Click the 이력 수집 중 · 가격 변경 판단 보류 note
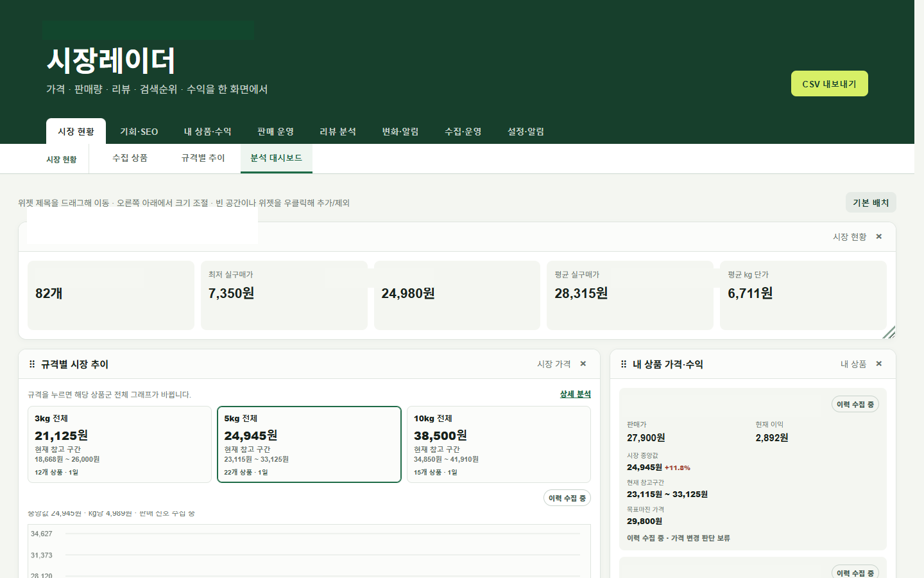The height and width of the screenshot is (578, 924). [678, 538]
